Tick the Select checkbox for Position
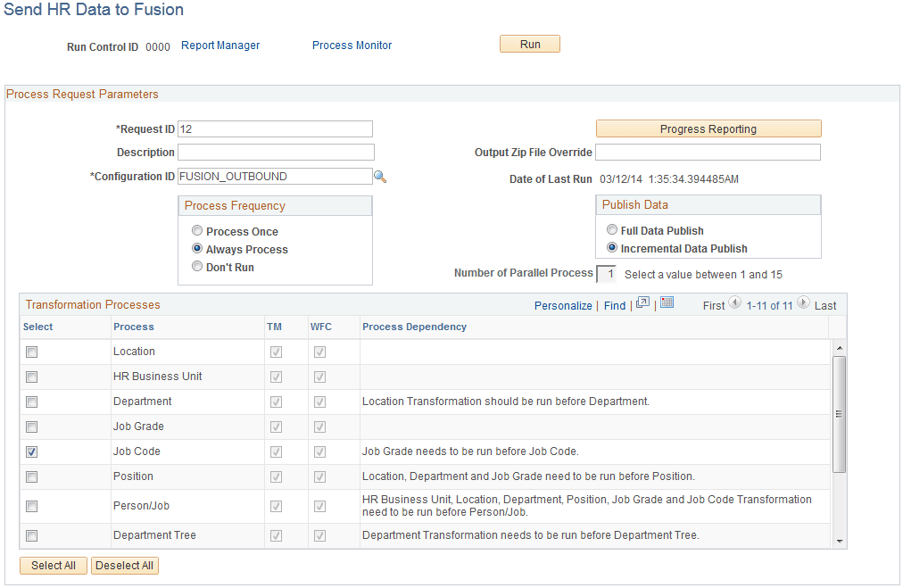The width and height of the screenshot is (903, 588). tap(31, 477)
